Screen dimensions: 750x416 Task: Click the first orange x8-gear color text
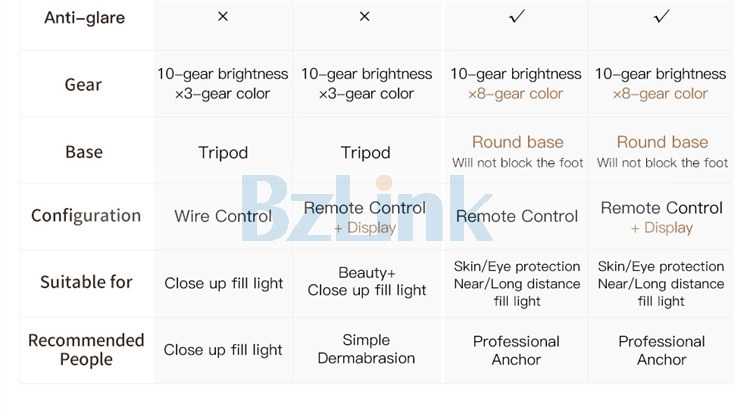pos(516,94)
